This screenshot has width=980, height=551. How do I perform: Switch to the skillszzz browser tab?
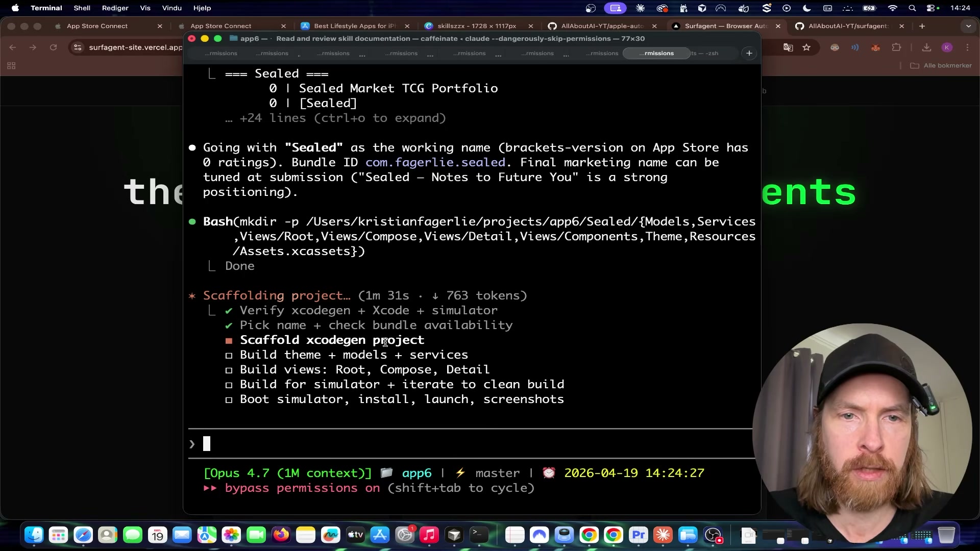pyautogui.click(x=475, y=26)
